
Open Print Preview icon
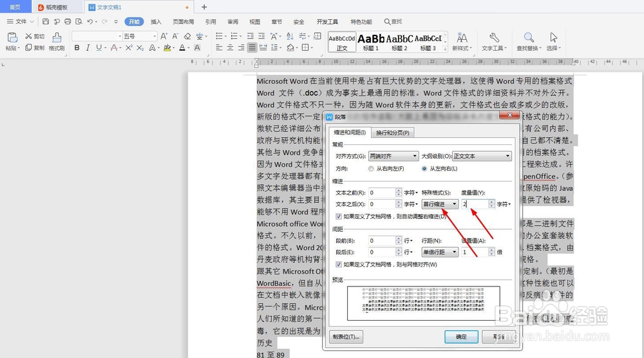click(x=79, y=21)
